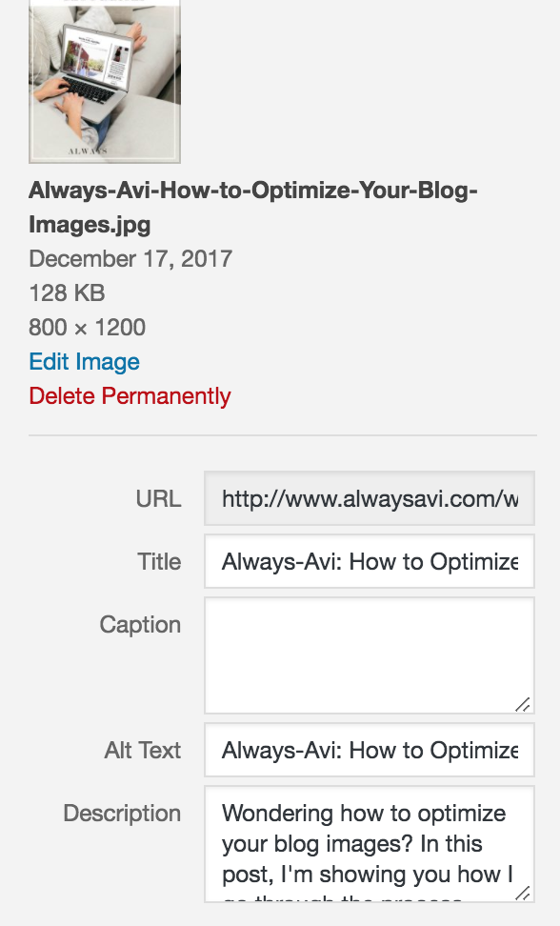Select the read-only URL field
The height and width of the screenshot is (926, 560).
click(370, 498)
